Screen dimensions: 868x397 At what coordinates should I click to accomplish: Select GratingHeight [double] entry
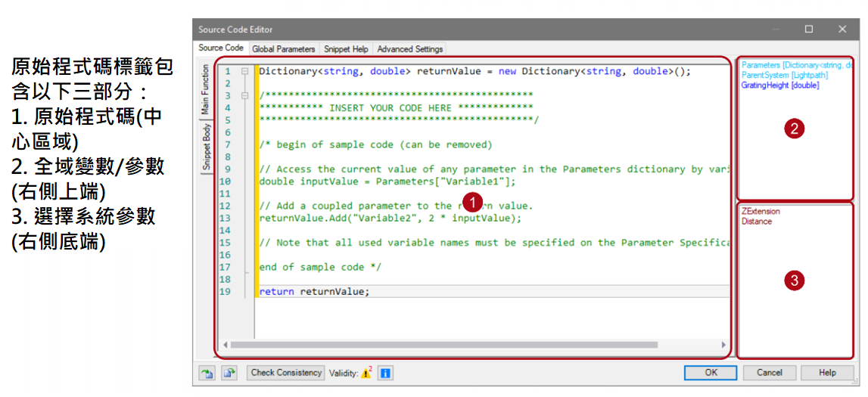780,85
